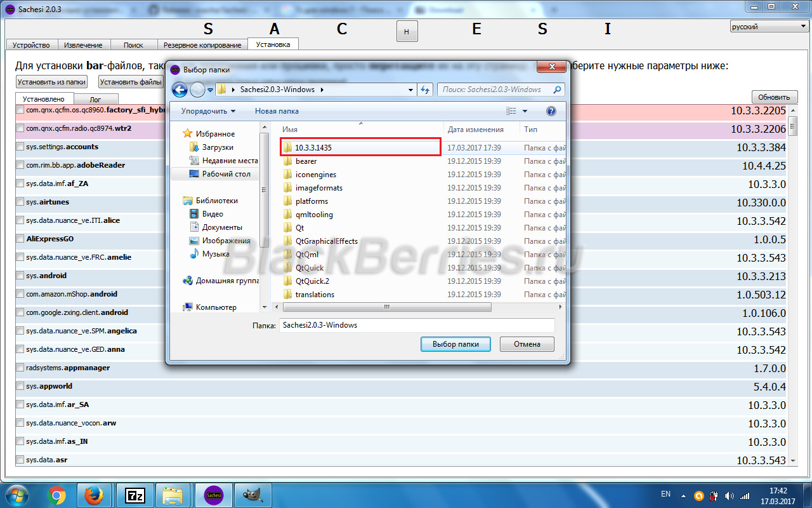Image resolution: width=812 pixels, height=508 pixels.
Task: Open the file explorer taskbar icon
Action: pyautogui.click(x=173, y=495)
